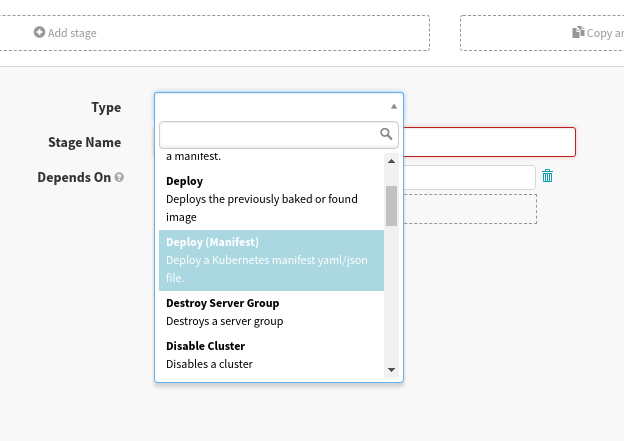
Task: Click the copy icon for existing stage
Action: click(578, 33)
